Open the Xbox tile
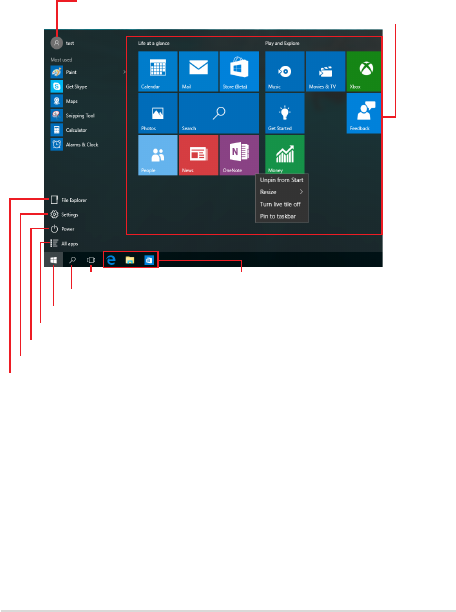The image size is (456, 612). click(364, 71)
